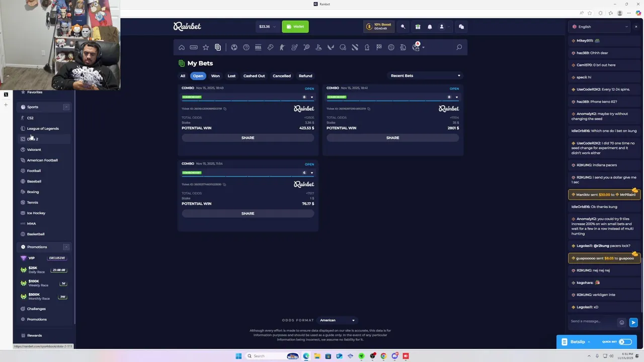
Task: Open the 10% Boost timer button
Action: coord(379,27)
